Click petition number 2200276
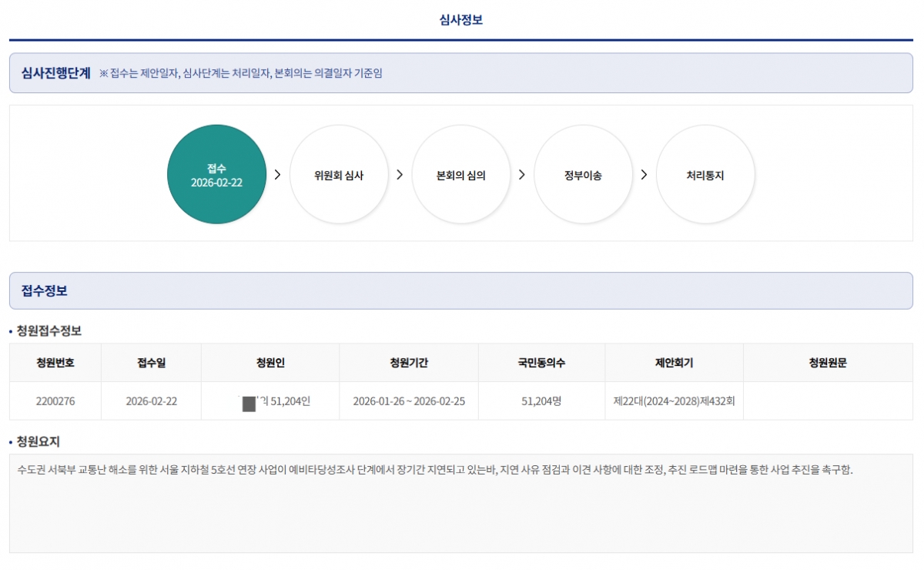 click(55, 401)
